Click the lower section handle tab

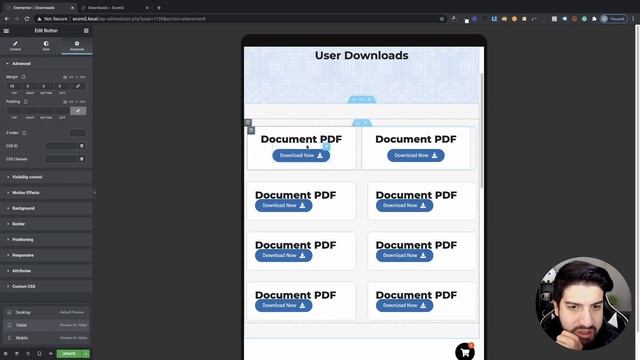(x=362, y=123)
